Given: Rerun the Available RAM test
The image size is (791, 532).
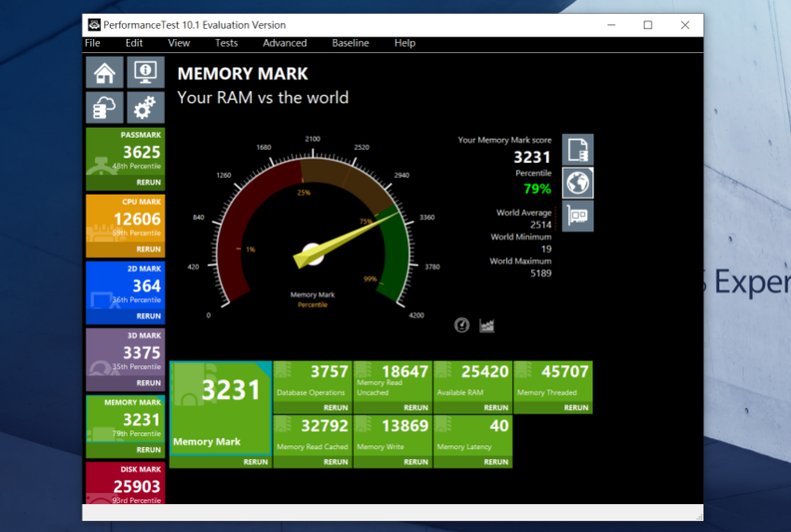Looking at the screenshot, I should click(x=496, y=407).
